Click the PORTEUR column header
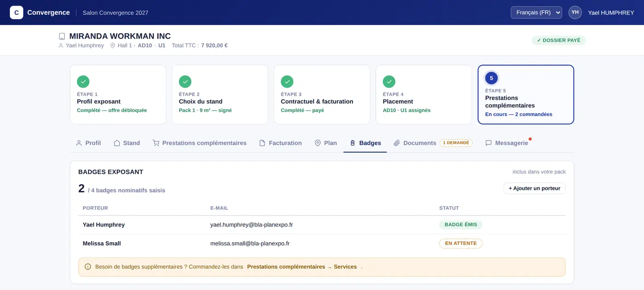This screenshot has height=290, width=644. [95, 208]
